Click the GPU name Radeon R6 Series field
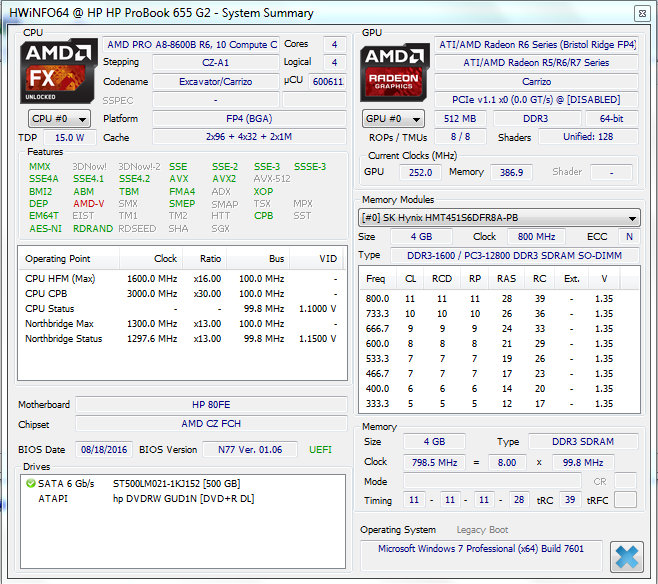658x584 pixels. [537, 44]
